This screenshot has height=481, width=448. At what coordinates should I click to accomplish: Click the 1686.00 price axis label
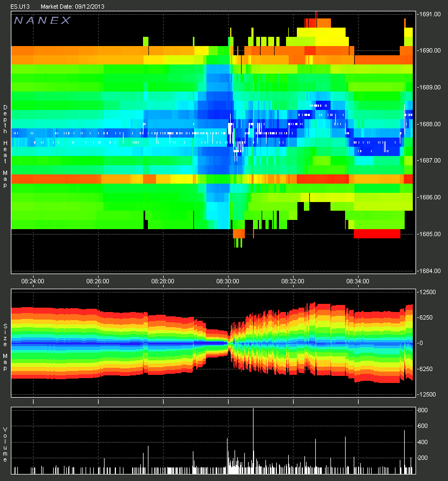coord(430,197)
